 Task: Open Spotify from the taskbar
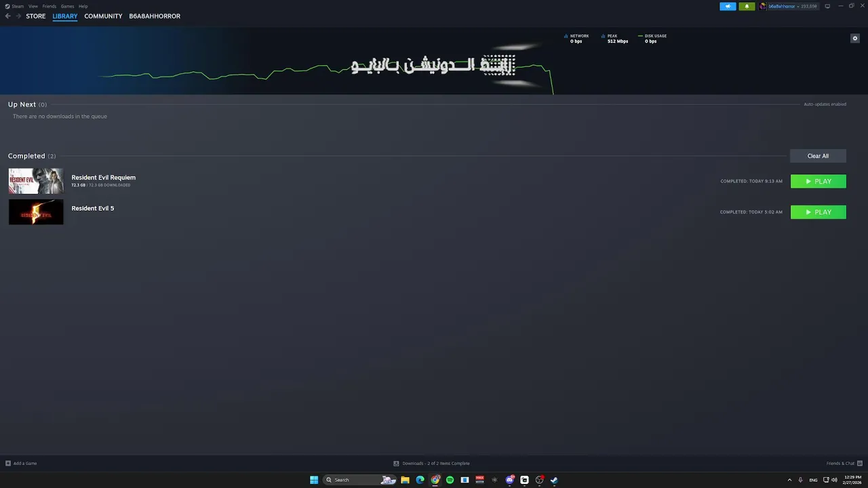[x=450, y=480]
